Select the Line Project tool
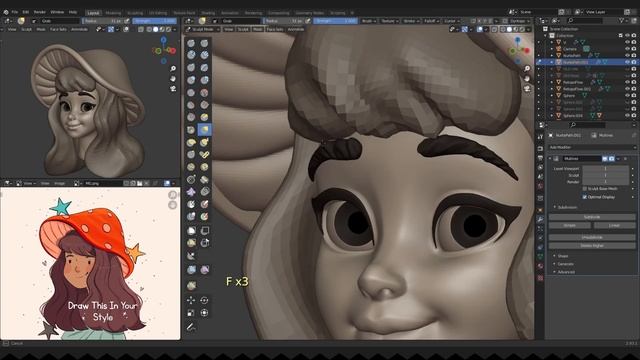This screenshot has height=360, width=640. 191,256
